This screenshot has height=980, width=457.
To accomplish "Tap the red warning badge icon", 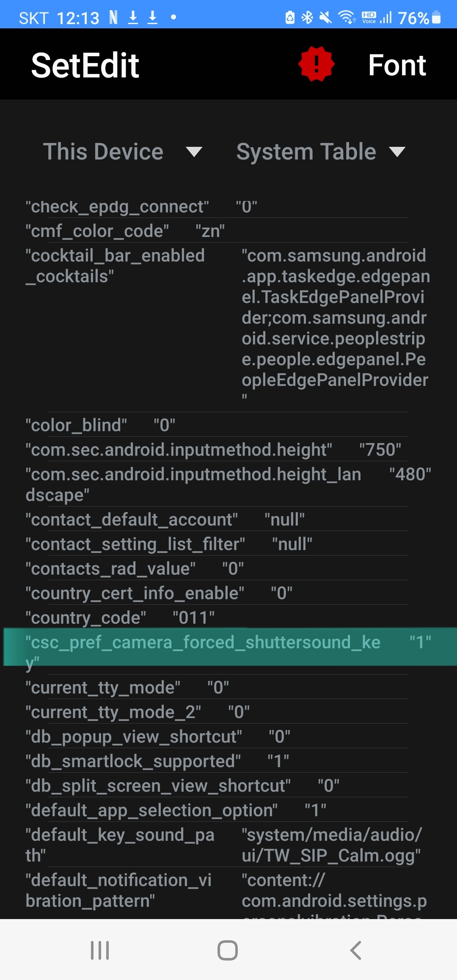I will pyautogui.click(x=316, y=64).
